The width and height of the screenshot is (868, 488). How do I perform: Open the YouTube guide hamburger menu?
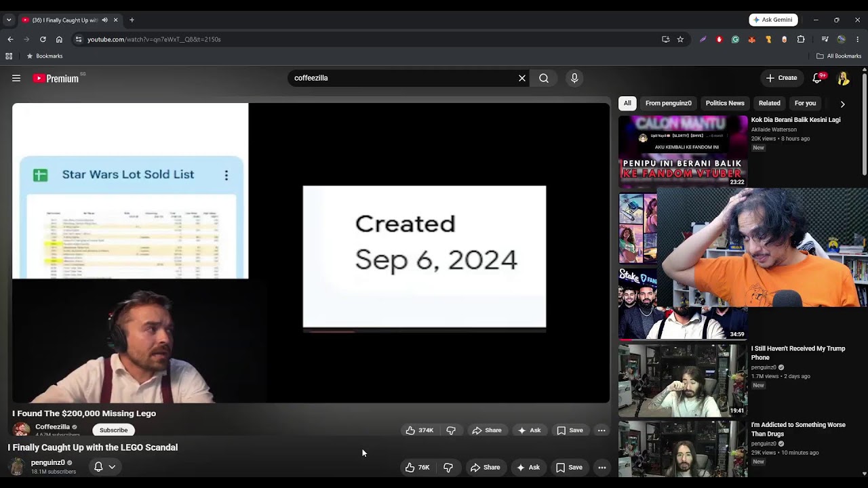(16, 79)
